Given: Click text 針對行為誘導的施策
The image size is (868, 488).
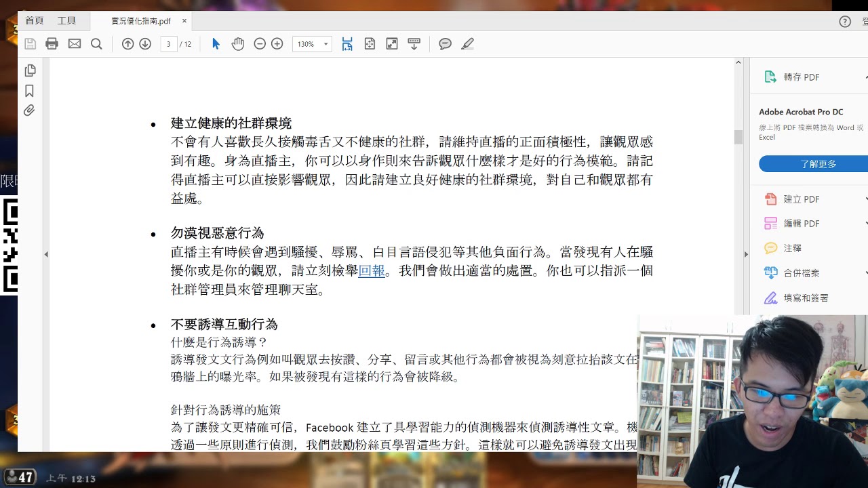Looking at the screenshot, I should (x=226, y=410).
